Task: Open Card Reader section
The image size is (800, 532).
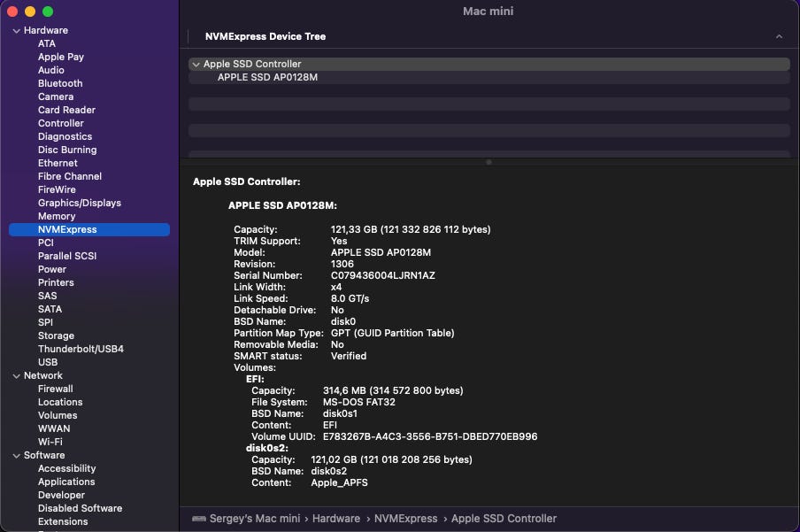Action: (x=66, y=111)
